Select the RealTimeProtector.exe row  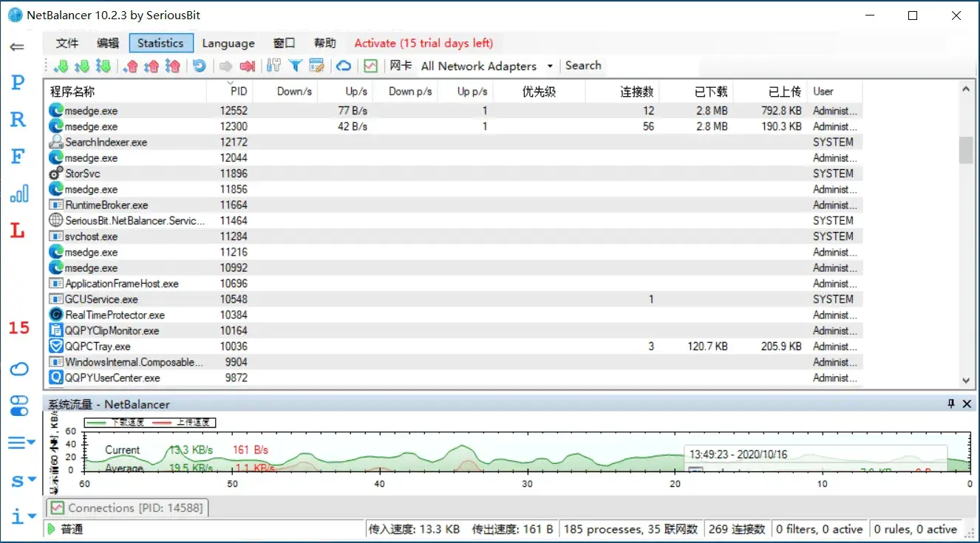(x=453, y=315)
